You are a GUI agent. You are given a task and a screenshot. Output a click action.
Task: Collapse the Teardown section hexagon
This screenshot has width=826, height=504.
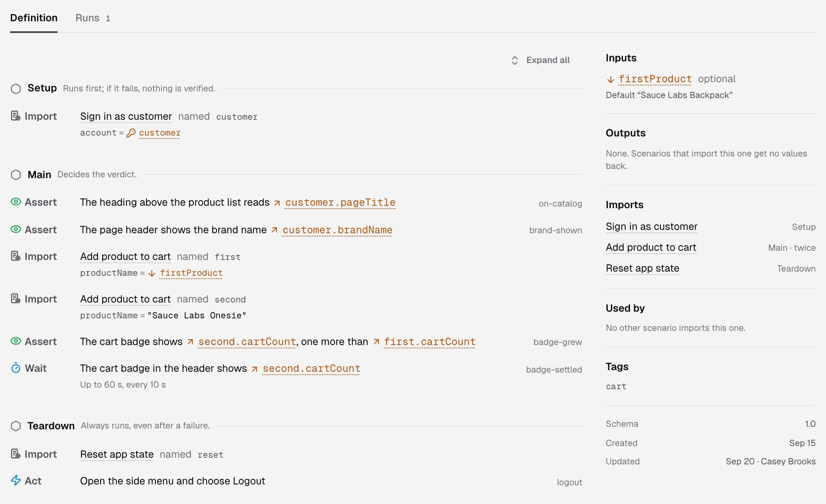pos(16,426)
